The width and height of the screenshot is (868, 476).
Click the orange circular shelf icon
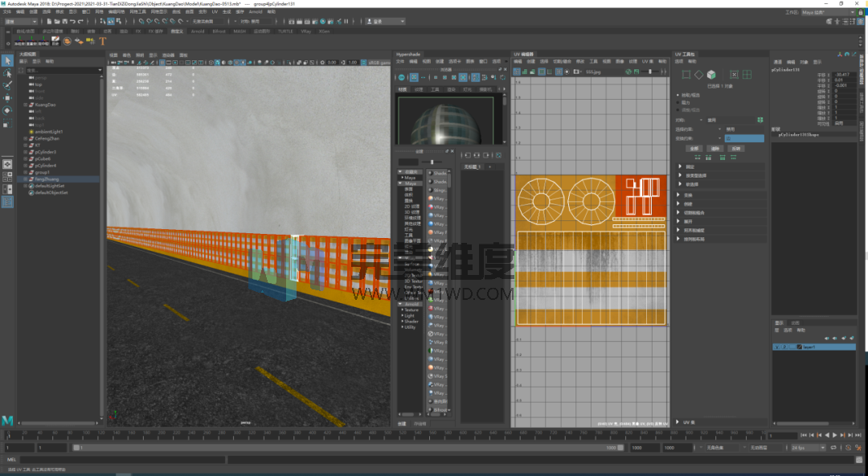click(x=67, y=41)
